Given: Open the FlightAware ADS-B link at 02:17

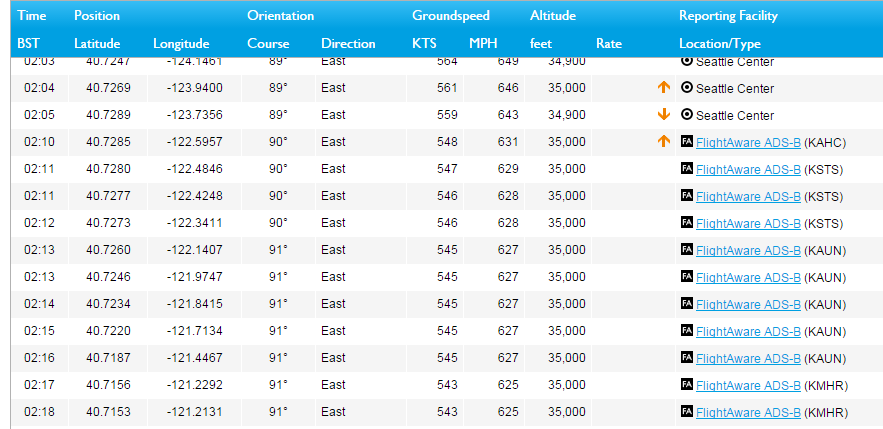Looking at the screenshot, I should 748,385.
